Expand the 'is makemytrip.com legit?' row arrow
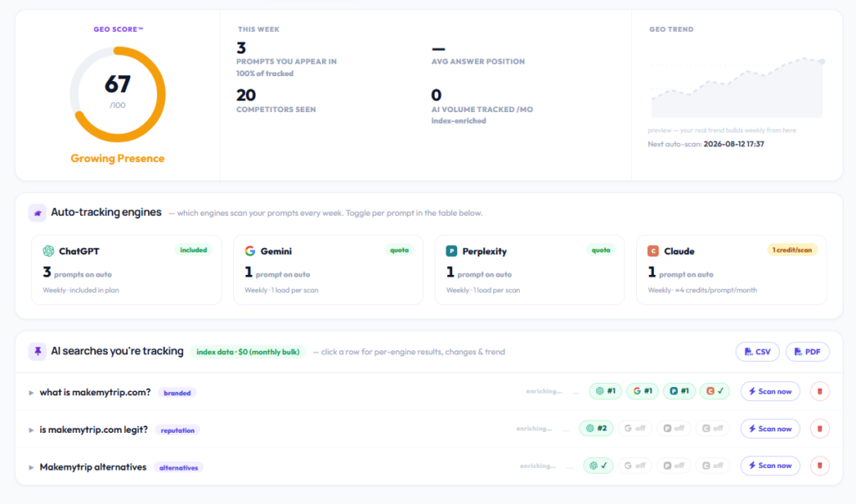The image size is (856, 504). (x=31, y=430)
